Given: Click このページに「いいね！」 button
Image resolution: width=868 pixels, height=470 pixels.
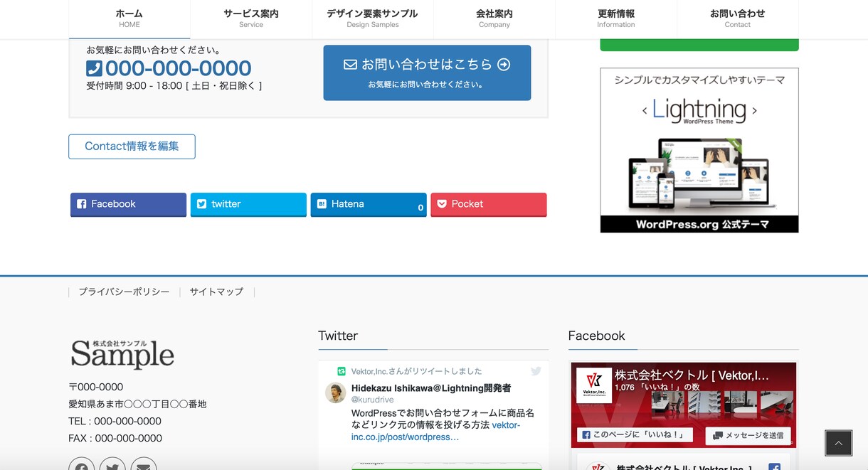Looking at the screenshot, I should [635, 435].
